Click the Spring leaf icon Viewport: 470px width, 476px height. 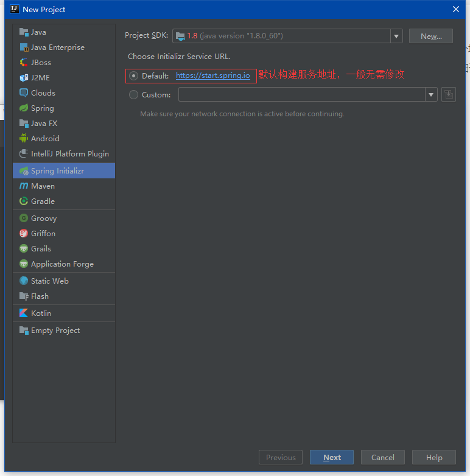point(24,108)
